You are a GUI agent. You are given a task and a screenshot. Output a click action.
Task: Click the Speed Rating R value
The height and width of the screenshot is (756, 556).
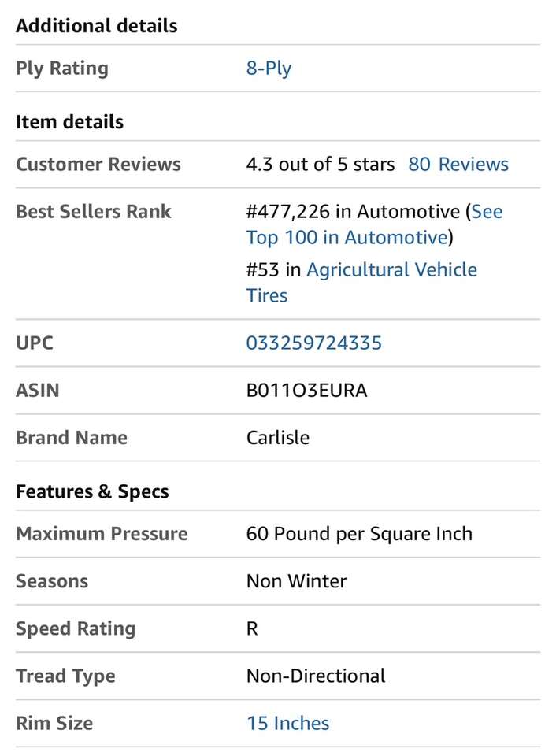point(252,629)
